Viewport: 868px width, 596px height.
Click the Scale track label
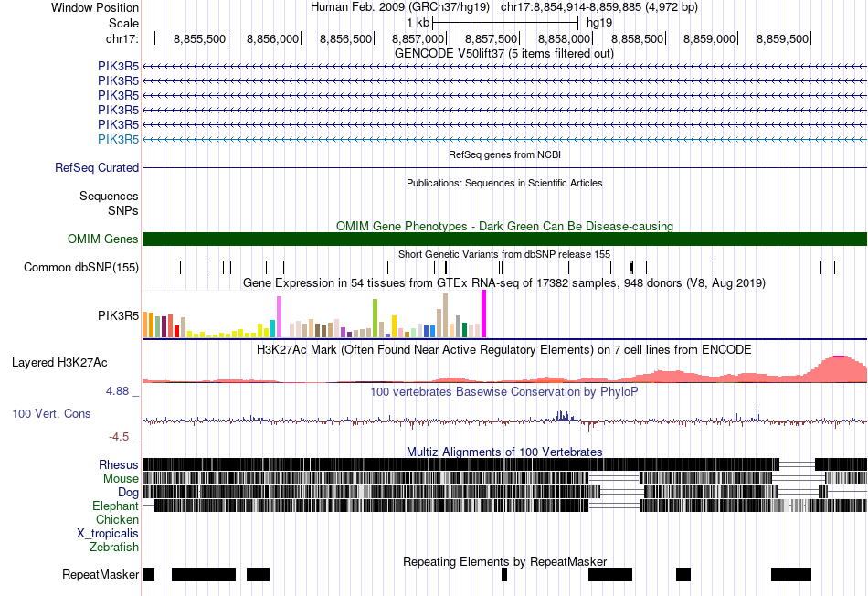click(x=123, y=23)
